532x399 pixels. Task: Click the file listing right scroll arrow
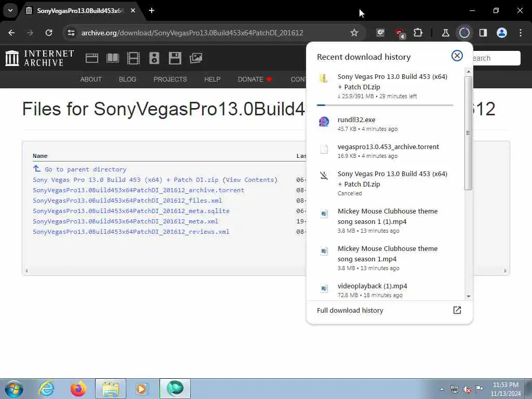(x=505, y=271)
